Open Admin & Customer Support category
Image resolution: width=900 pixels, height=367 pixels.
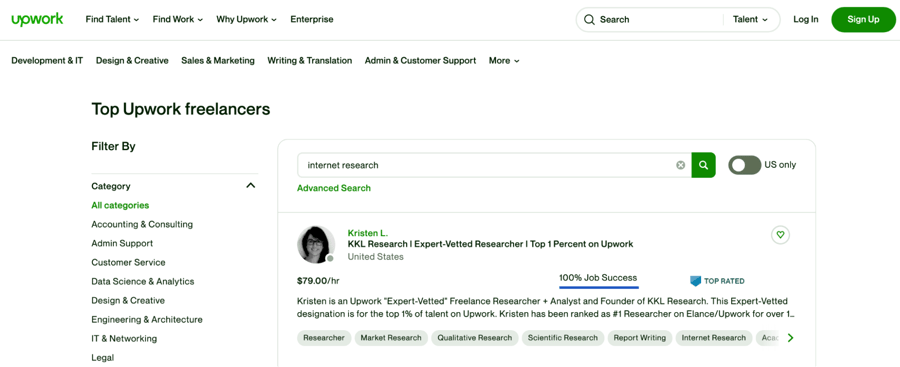point(421,60)
